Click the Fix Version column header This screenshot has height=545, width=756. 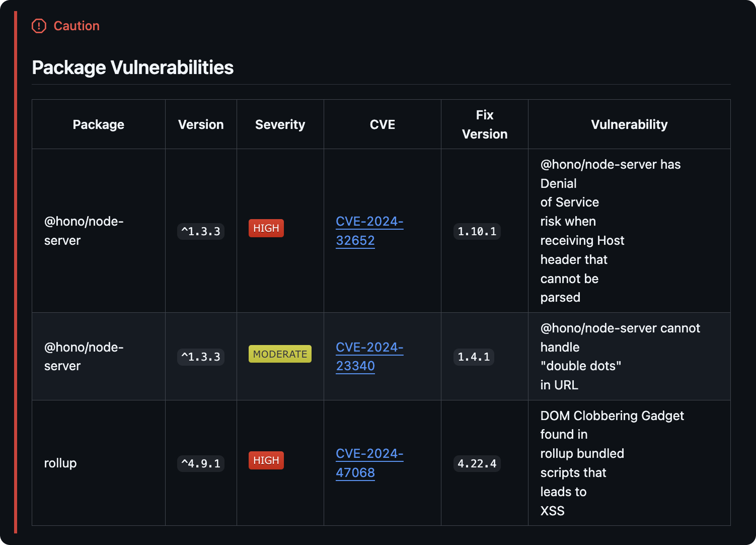tap(484, 124)
